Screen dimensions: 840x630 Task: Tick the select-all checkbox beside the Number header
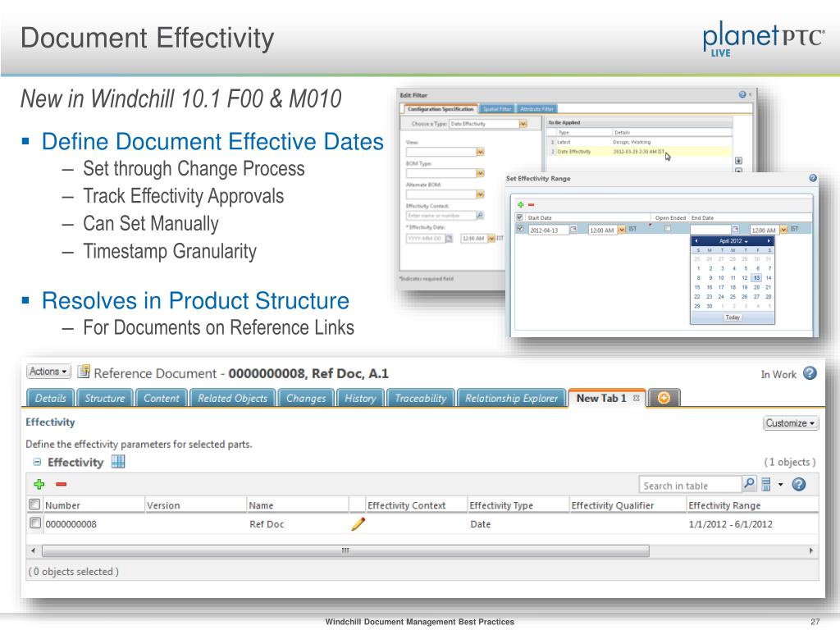click(34, 504)
